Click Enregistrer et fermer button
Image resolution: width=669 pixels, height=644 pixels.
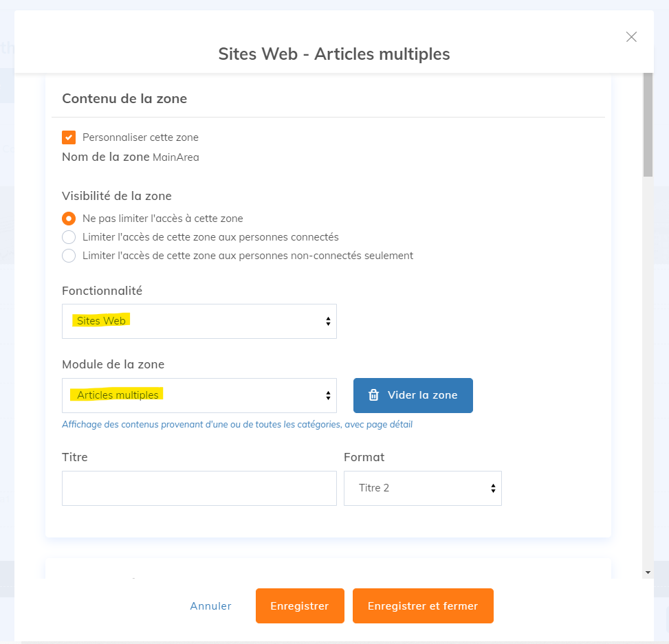423,606
